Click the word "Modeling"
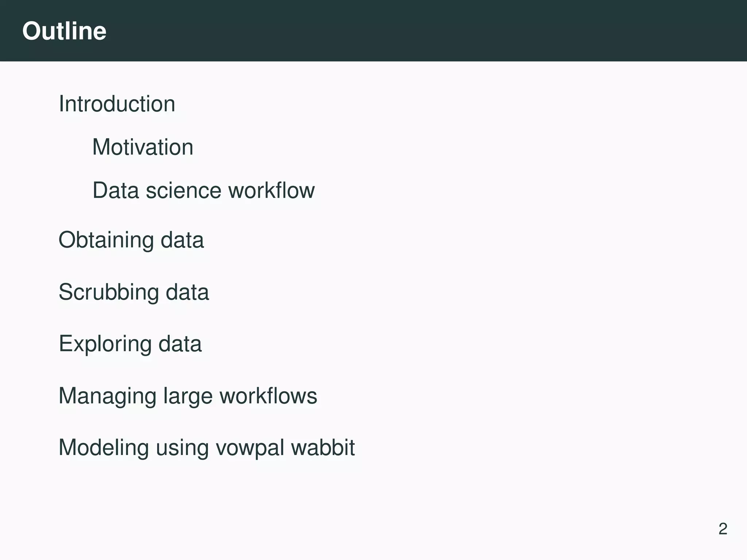This screenshot has height=560, width=747. click(x=104, y=448)
